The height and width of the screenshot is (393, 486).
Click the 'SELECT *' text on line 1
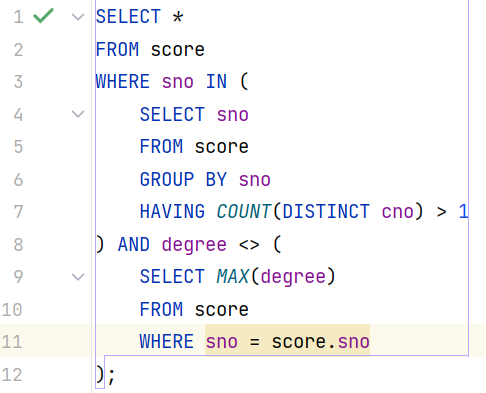140,17
